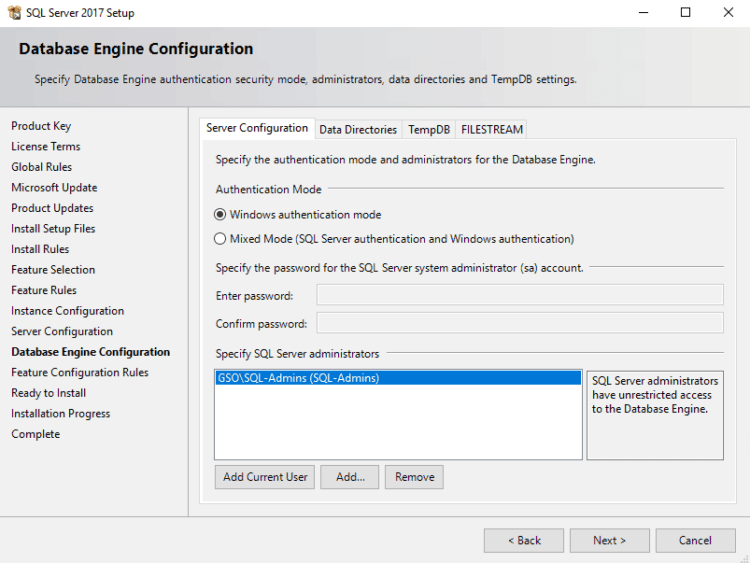Screen dimensions: 750x563
Task: Click the Add Current User button
Action: 265,477
